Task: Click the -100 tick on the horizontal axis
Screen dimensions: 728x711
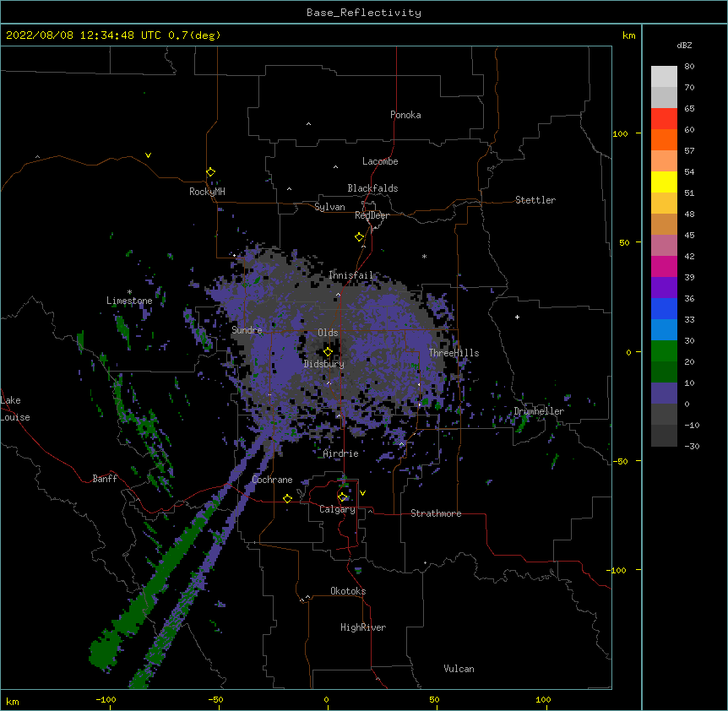Action: pos(106,699)
